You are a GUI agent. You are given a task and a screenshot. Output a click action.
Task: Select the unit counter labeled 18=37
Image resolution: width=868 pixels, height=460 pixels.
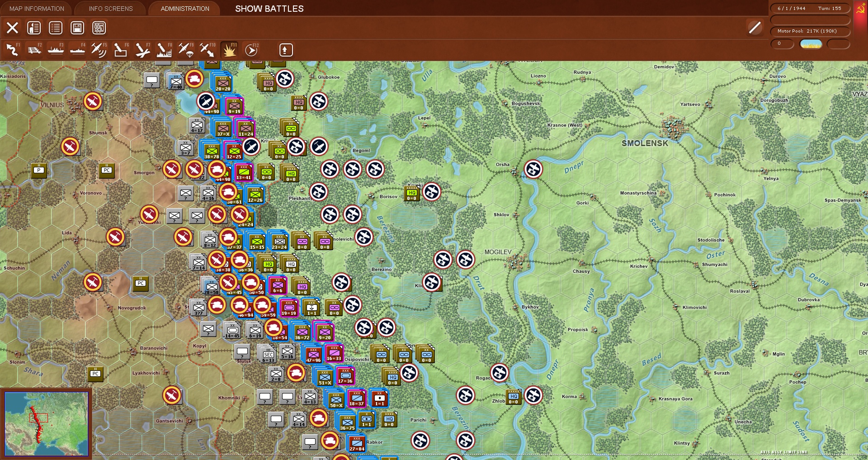357,398
